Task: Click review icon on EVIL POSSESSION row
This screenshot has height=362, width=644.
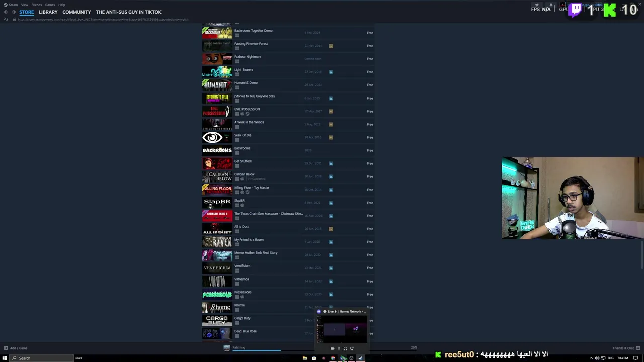Action: pyautogui.click(x=331, y=111)
